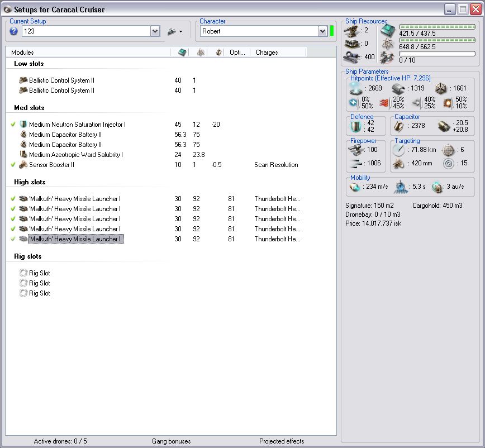Click first Ballistic Control System II icon
Viewport: 485px width, 448px height.
click(x=23, y=80)
